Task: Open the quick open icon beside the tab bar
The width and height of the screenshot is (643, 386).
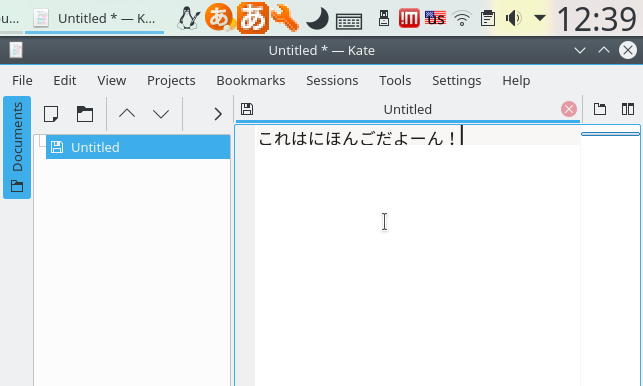Action: pyautogui.click(x=600, y=109)
